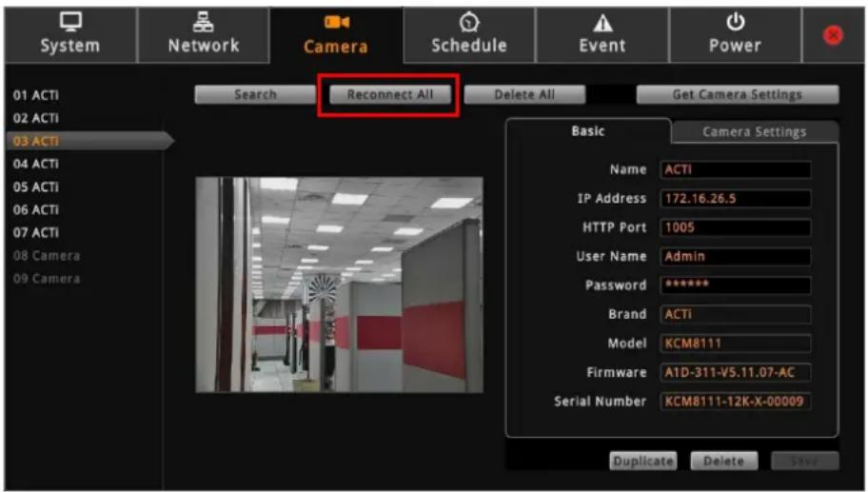
Task: Click the Duplicate button
Action: click(x=643, y=461)
